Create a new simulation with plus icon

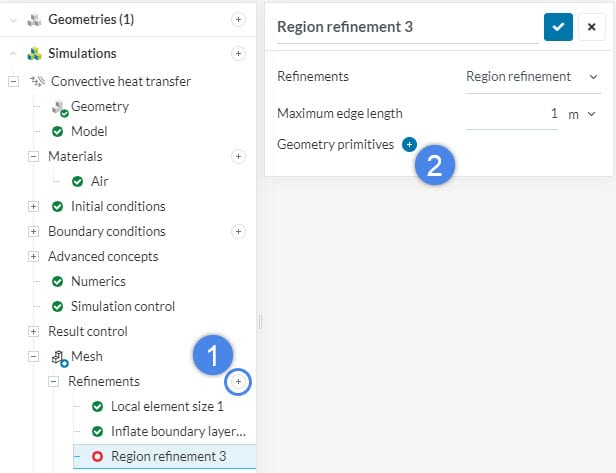click(x=238, y=53)
